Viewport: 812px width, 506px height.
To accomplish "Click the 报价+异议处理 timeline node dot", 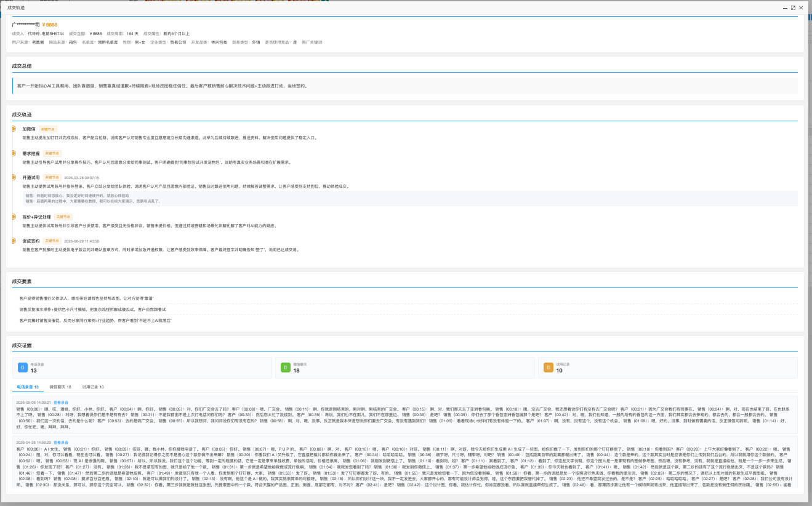I will coord(13,217).
